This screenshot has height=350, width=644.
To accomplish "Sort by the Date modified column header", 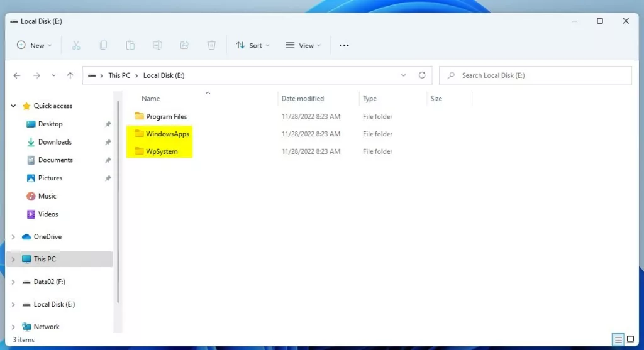I will pyautogui.click(x=303, y=99).
